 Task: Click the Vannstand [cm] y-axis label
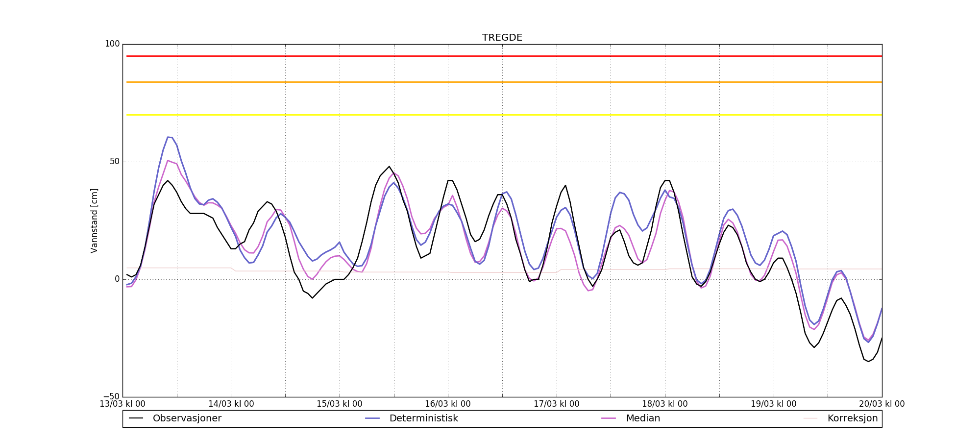(x=94, y=220)
